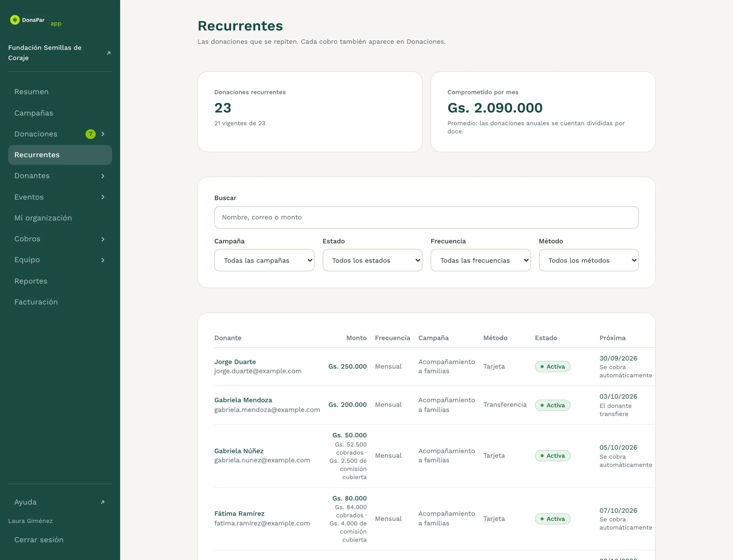Click the Gs. 200.000 amount

point(348,405)
